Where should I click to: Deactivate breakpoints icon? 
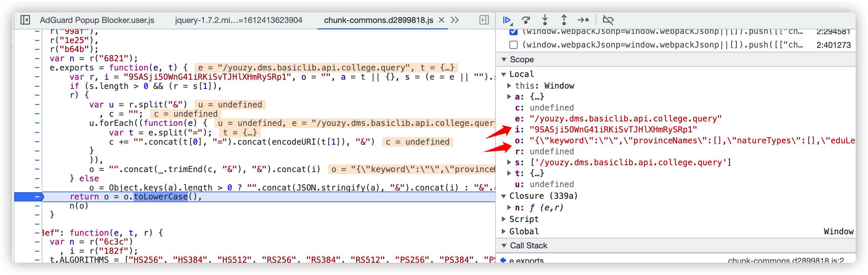(608, 20)
